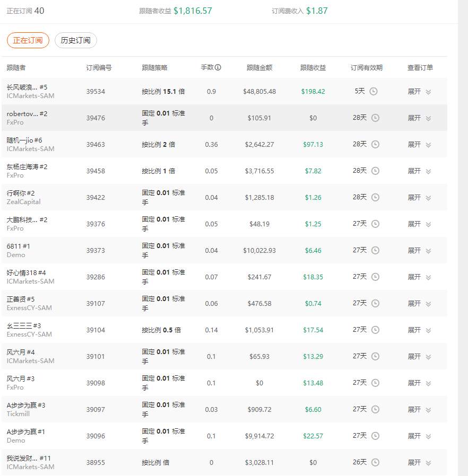Click clock icon in A步步为赢 #3 row

pos(375,409)
